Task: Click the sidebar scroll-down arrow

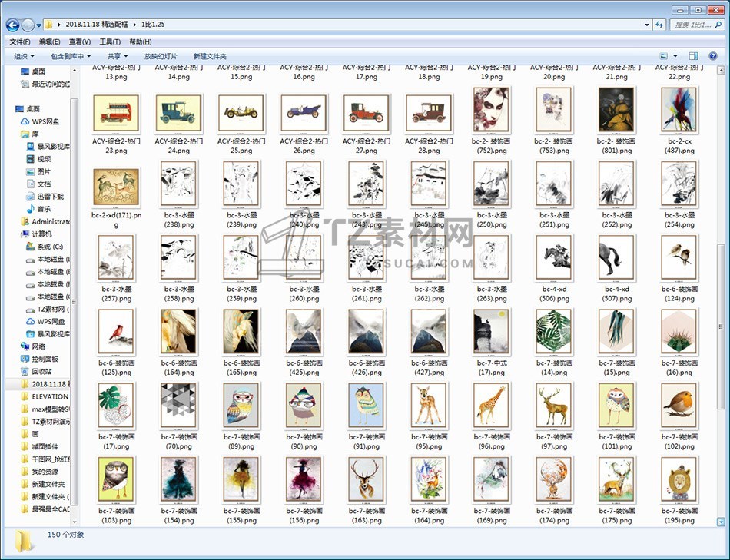Action: coord(74,522)
